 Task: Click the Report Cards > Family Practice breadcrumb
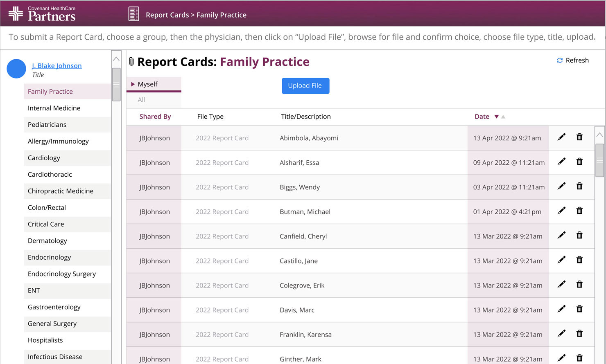(196, 15)
